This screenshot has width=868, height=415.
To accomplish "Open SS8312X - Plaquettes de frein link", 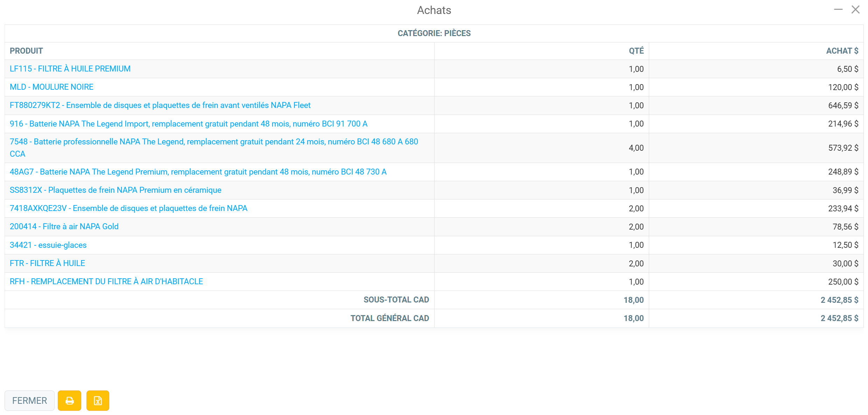I will (x=116, y=190).
